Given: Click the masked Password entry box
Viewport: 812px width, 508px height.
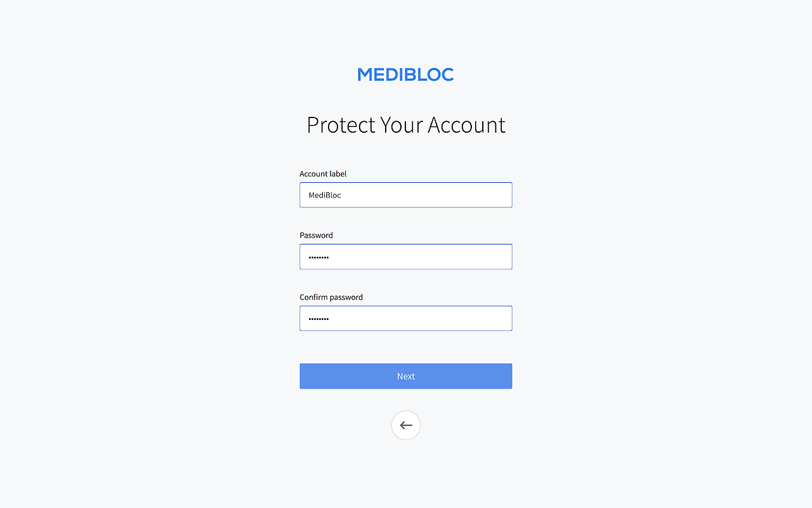Looking at the screenshot, I should [x=405, y=257].
